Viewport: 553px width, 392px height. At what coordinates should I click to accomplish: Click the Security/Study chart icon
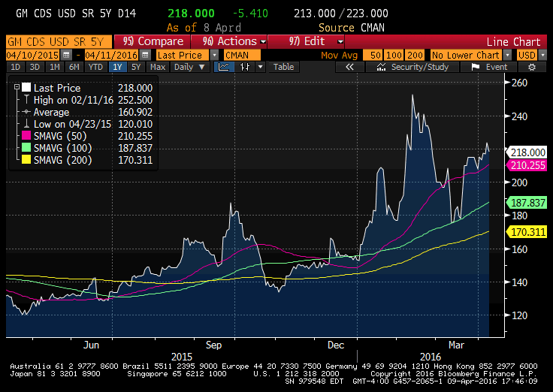[381, 67]
